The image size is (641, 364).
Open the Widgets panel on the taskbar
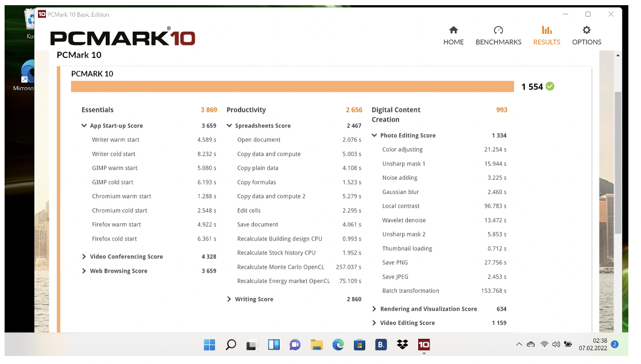(273, 345)
